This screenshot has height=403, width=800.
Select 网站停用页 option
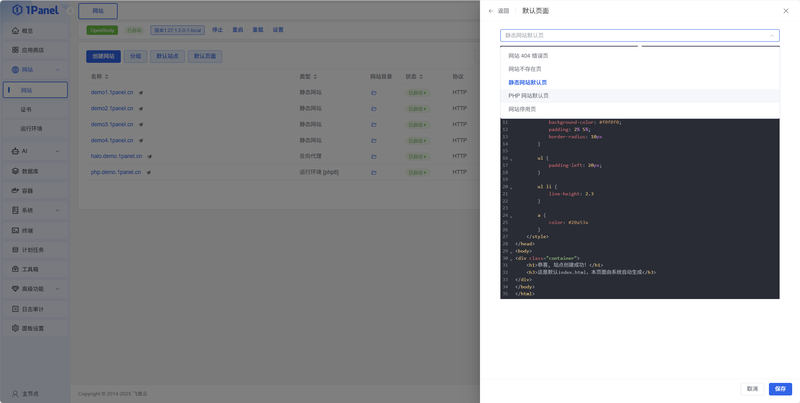640,109
